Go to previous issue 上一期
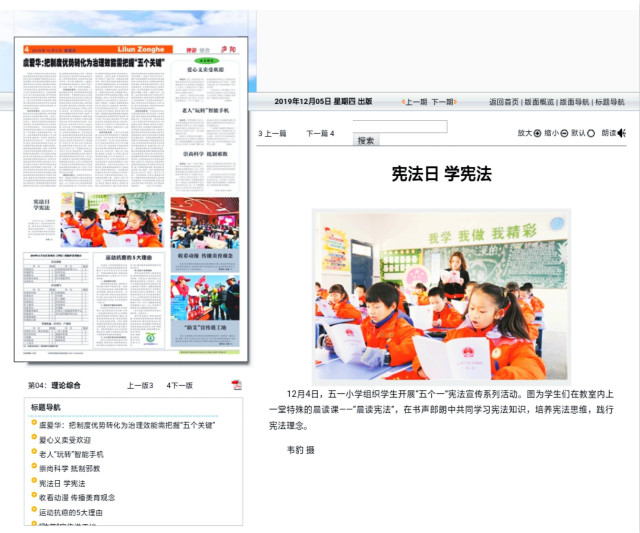 (x=414, y=102)
